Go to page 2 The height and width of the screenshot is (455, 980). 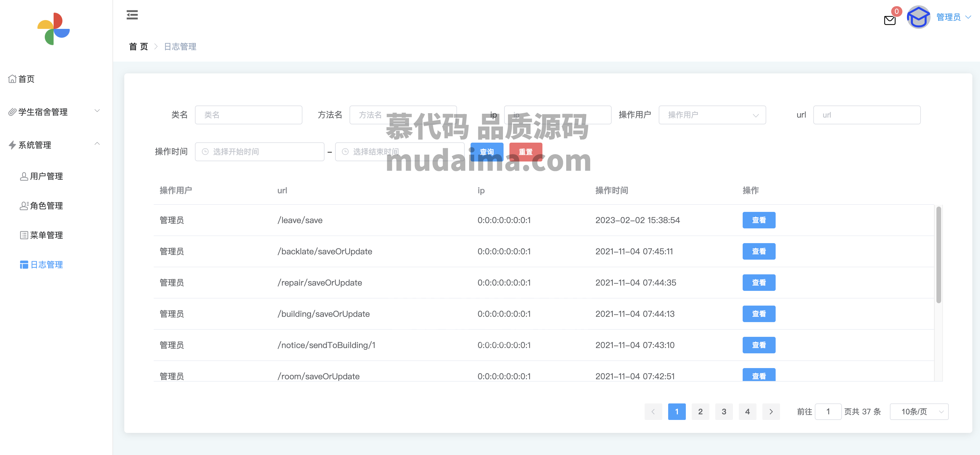pyautogui.click(x=700, y=412)
